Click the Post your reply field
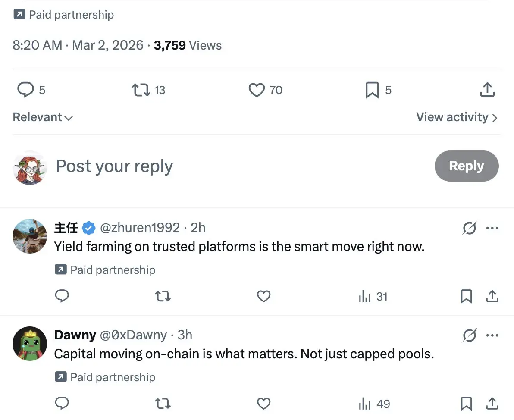 coord(114,166)
